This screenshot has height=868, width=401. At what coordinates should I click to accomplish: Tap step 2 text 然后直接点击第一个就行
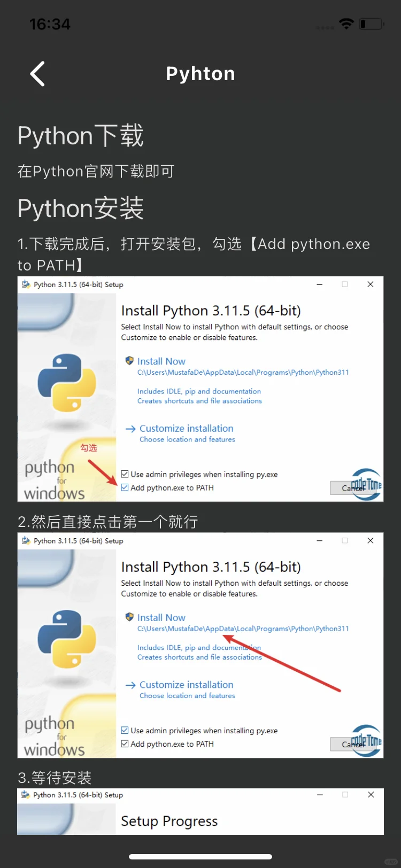pyautogui.click(x=108, y=521)
